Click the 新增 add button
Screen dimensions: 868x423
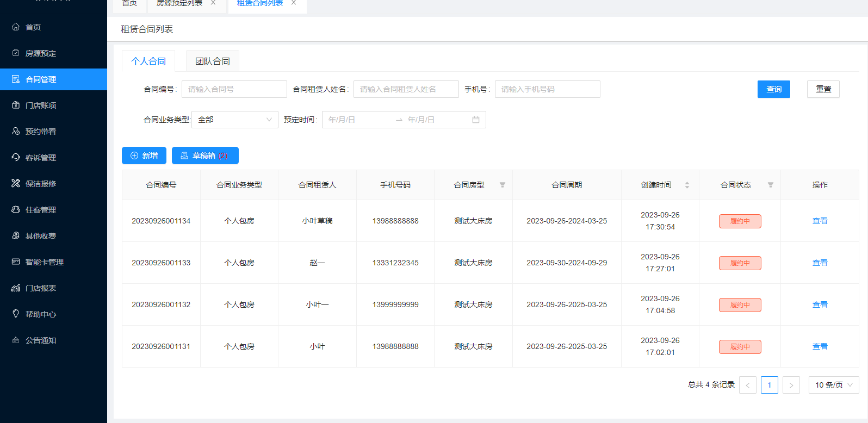[x=144, y=155]
